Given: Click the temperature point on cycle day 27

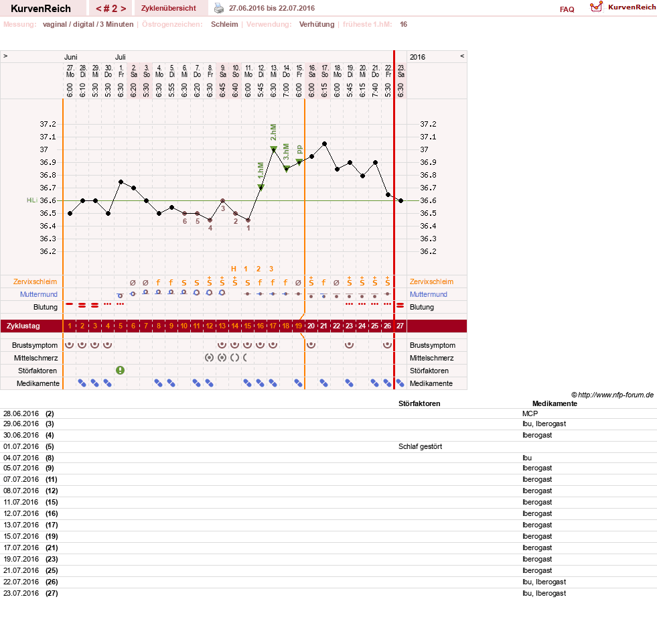Looking at the screenshot, I should (401, 201).
